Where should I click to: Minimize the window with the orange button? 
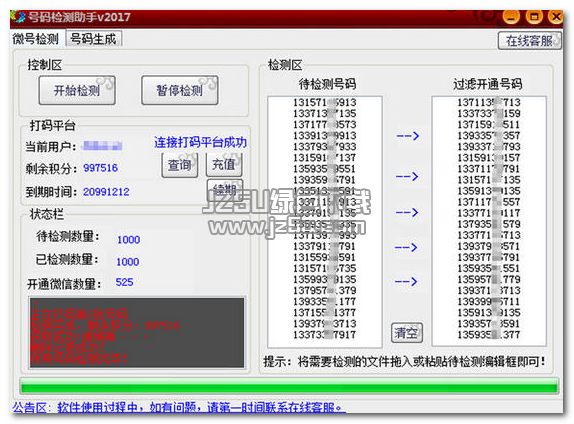[511, 17]
